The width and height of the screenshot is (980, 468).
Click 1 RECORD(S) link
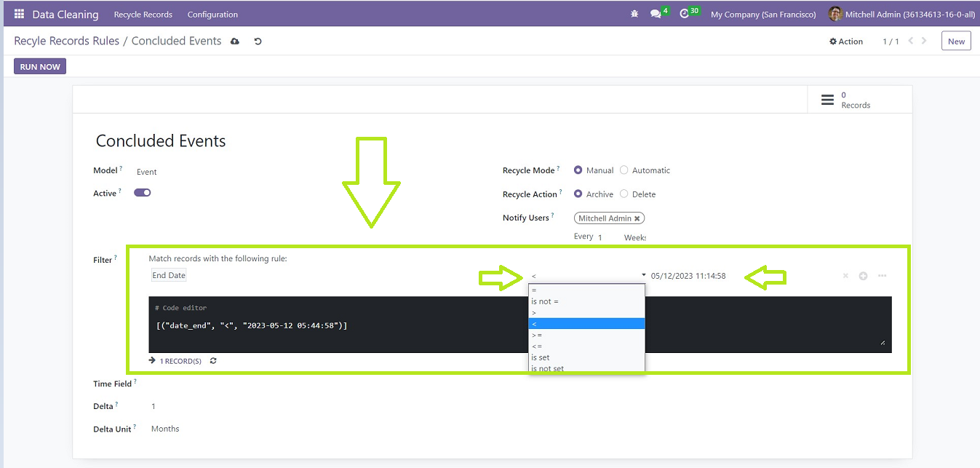[180, 361]
